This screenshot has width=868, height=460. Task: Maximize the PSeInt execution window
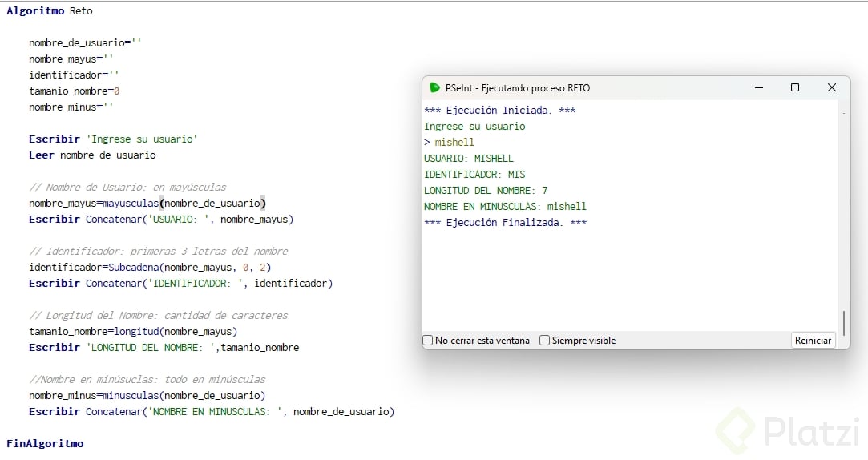click(x=795, y=87)
